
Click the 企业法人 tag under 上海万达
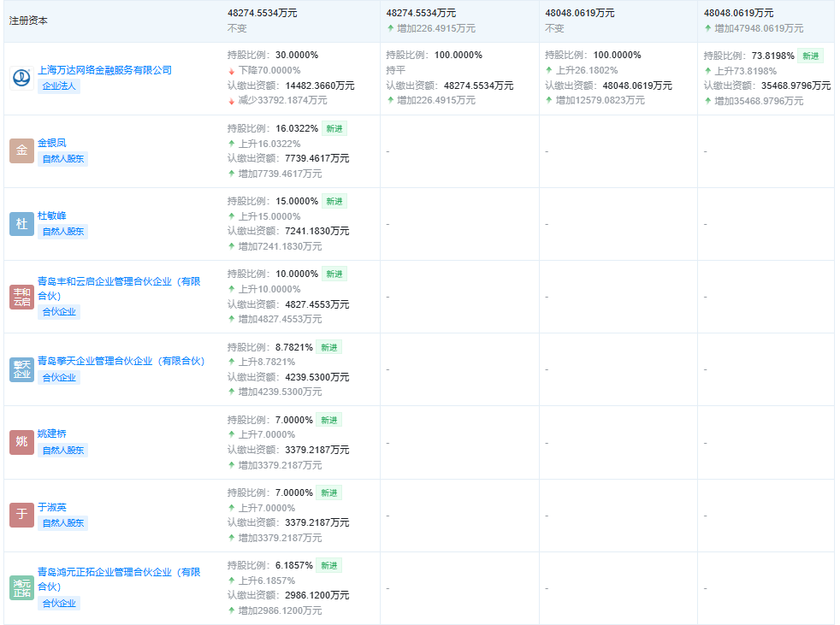(59, 85)
